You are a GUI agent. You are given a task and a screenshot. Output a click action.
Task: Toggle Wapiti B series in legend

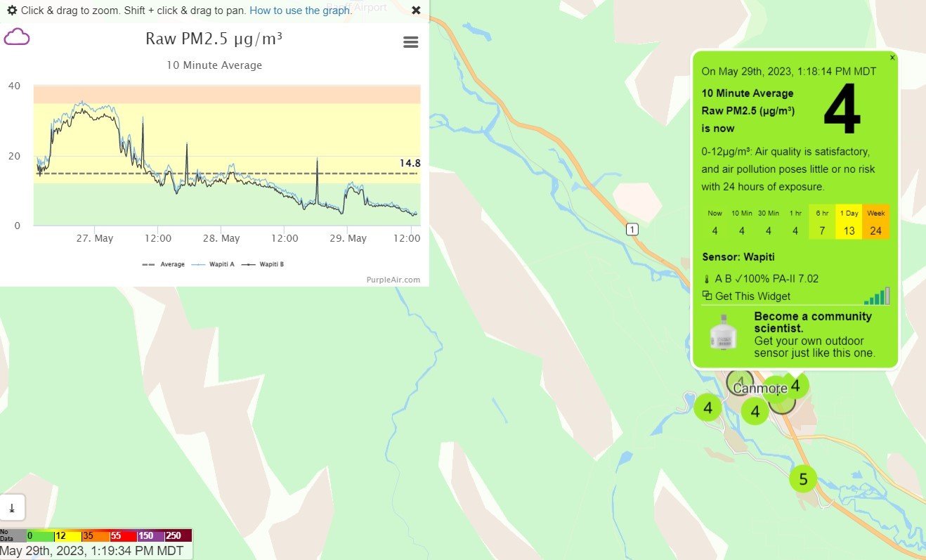(x=263, y=264)
